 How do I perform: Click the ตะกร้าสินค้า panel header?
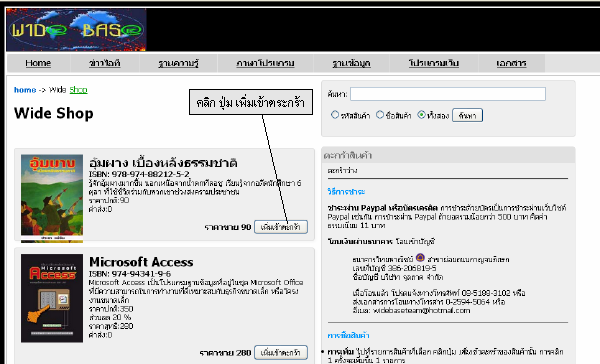[448, 155]
